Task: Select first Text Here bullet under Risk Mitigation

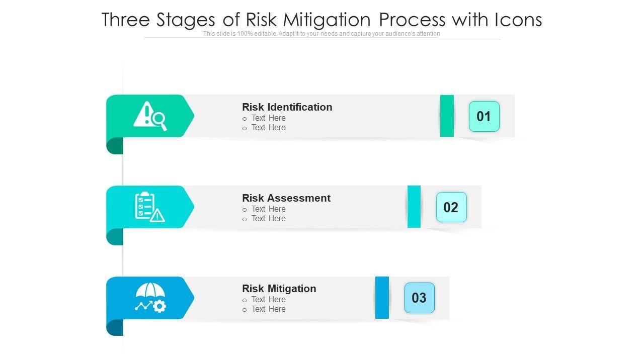Action: [x=268, y=300]
